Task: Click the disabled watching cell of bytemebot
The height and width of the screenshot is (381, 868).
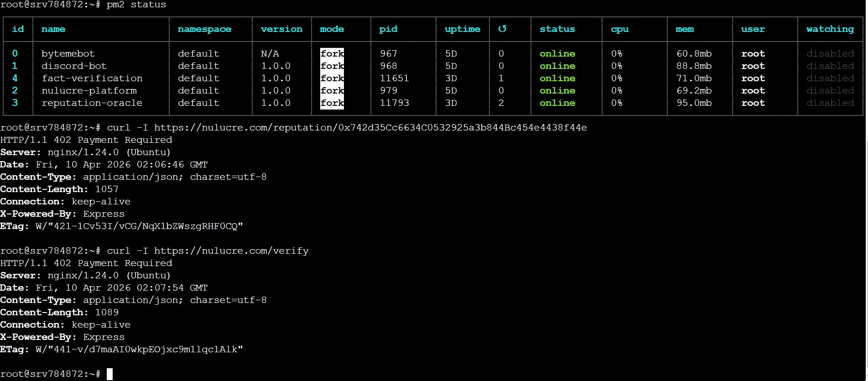Action: pos(830,53)
